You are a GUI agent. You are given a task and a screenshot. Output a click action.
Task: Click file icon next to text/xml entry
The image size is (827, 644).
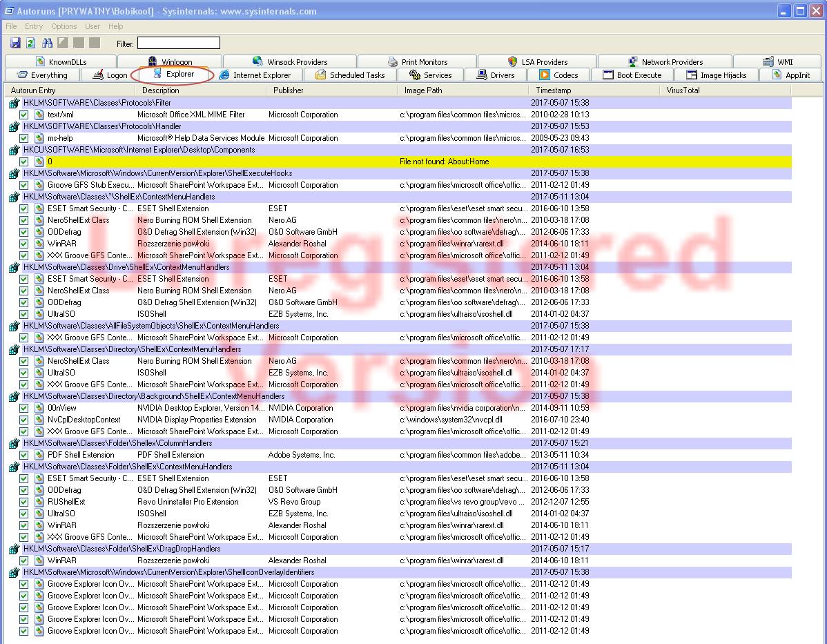[39, 115]
